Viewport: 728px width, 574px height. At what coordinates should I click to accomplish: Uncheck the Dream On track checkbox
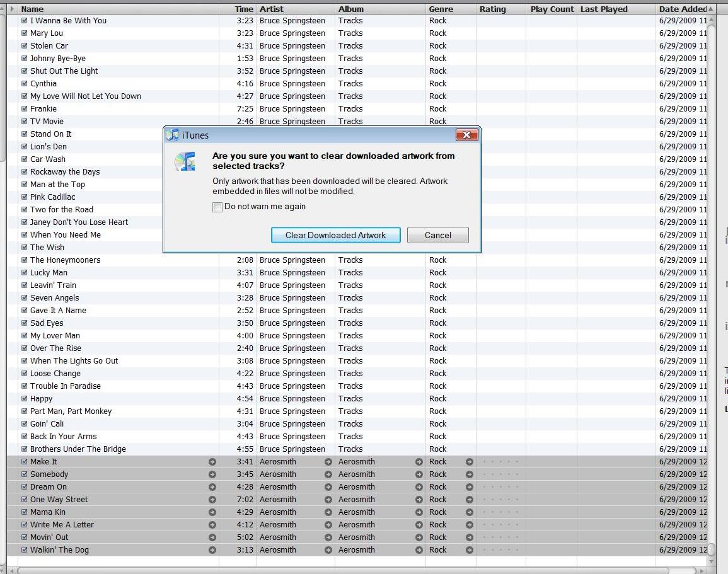pos(24,487)
